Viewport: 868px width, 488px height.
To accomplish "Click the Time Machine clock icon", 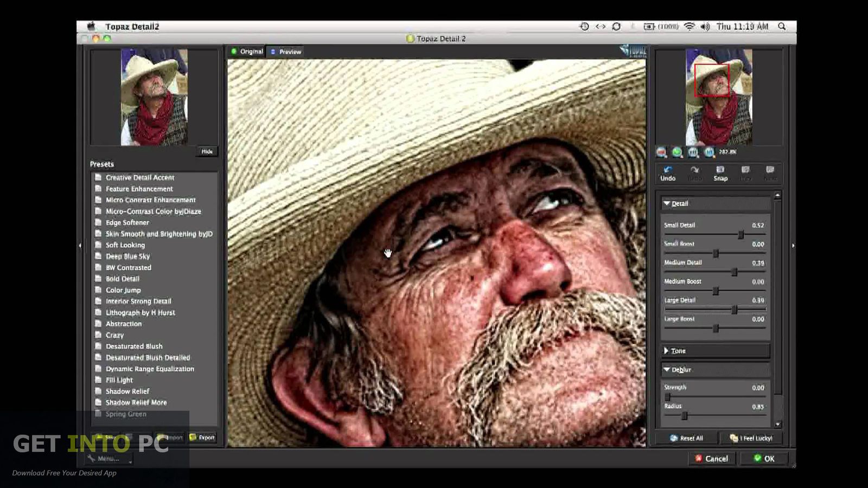I will 584,26.
